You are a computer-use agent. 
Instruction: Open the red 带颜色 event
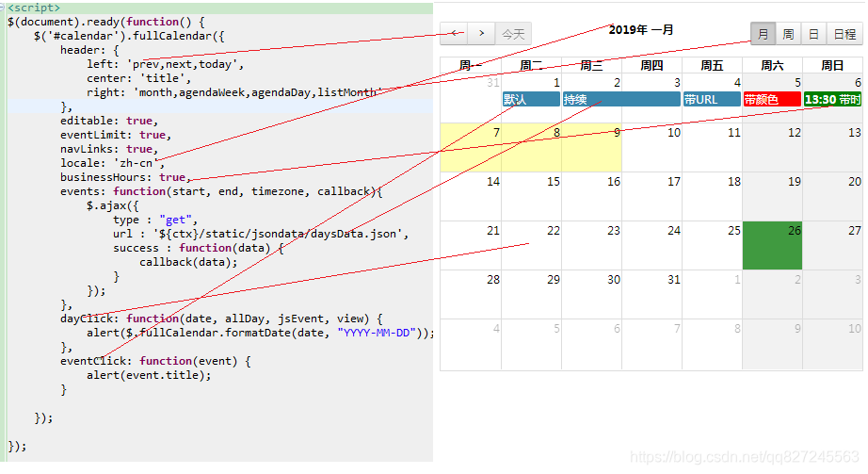point(772,99)
